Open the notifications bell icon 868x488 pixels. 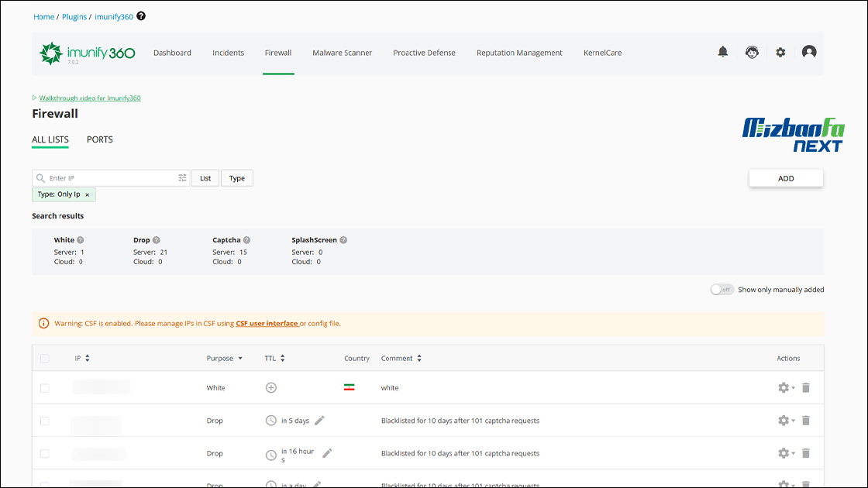click(722, 52)
